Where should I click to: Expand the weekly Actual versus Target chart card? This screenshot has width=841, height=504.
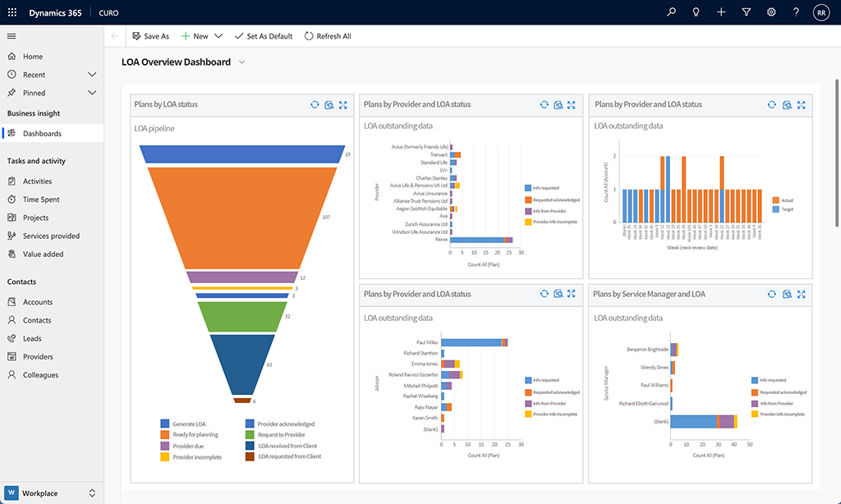(x=802, y=104)
